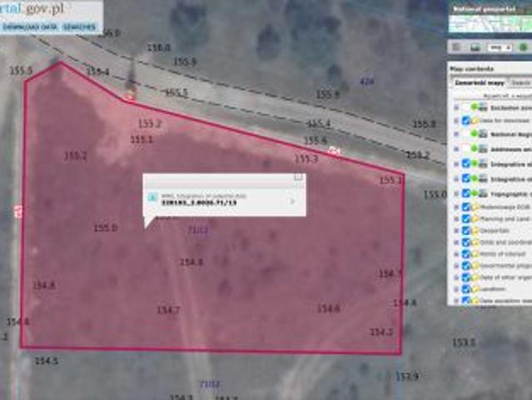Click the basemap image toolbar icon
This screenshot has height=400, width=532.
coord(474,47)
